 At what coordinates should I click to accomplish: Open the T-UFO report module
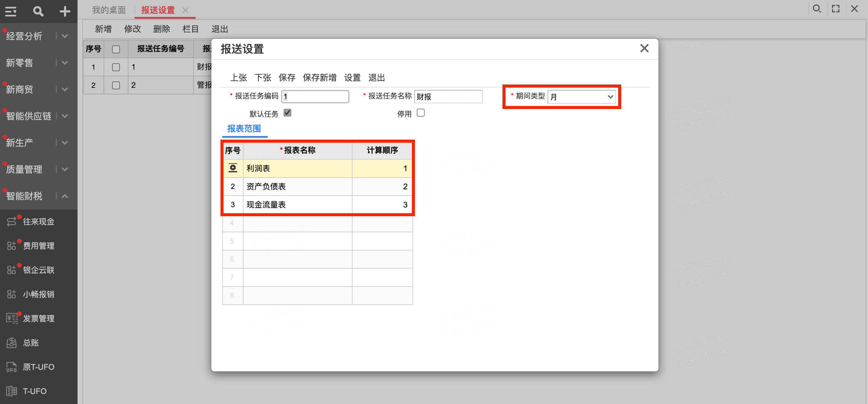34,391
